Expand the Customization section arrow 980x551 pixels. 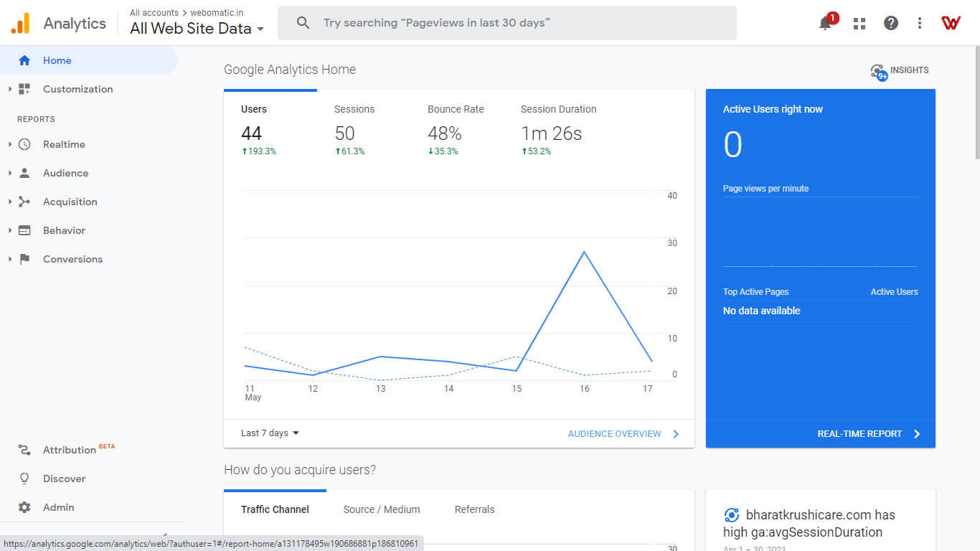(10, 89)
